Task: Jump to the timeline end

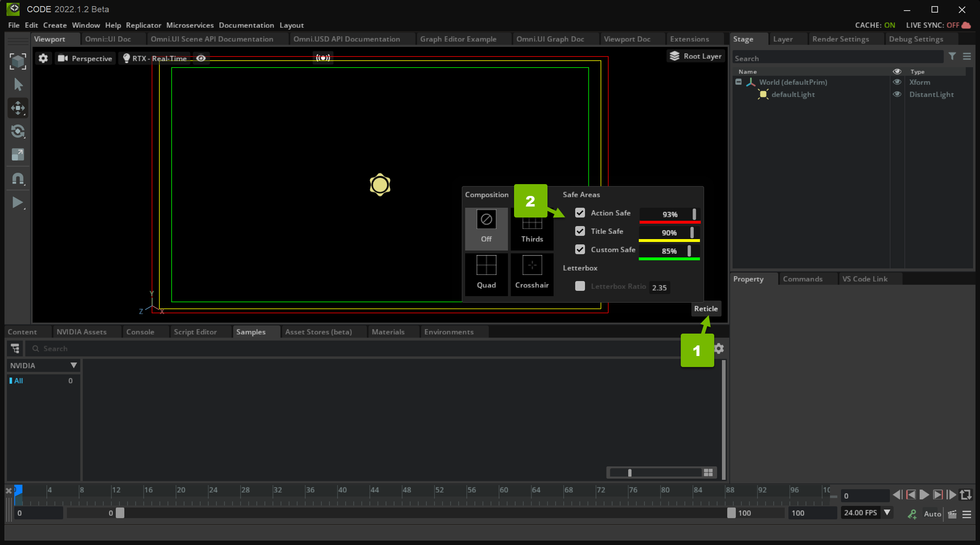Action: 951,494
